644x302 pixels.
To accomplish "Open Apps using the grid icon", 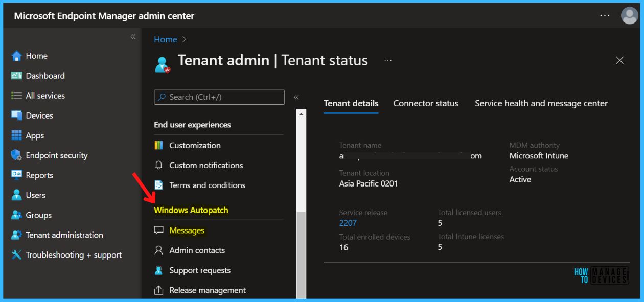I will 16,135.
